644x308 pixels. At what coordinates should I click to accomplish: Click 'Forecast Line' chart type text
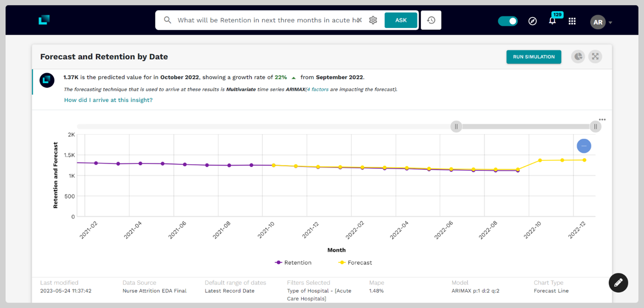[x=551, y=291]
